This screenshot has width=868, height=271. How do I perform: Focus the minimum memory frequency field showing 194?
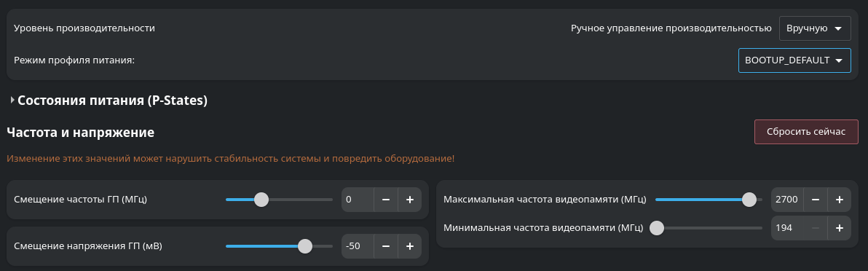(787, 228)
